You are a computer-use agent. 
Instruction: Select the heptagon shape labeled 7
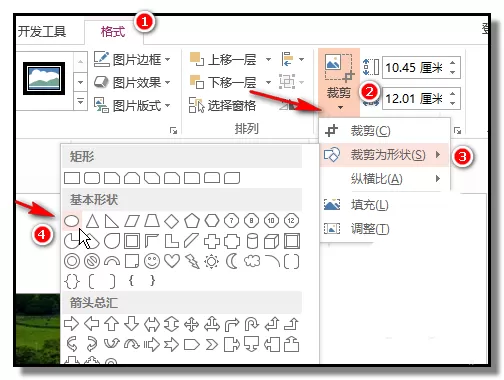point(231,221)
